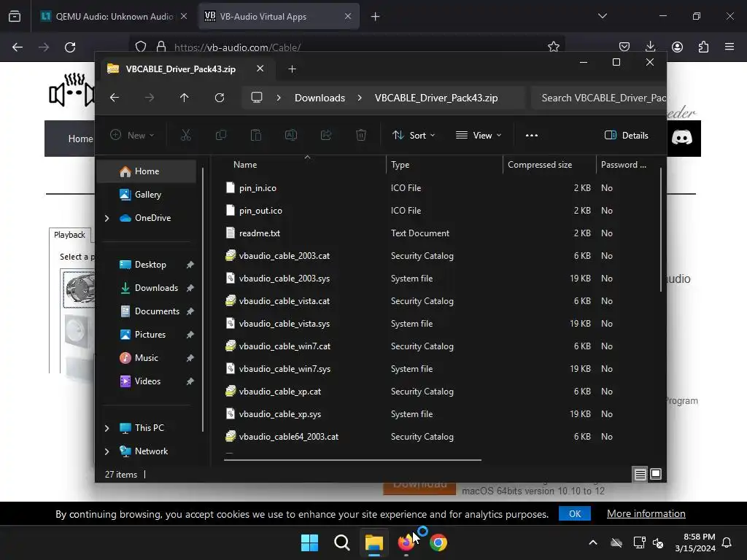Open Windows Start menu

pyautogui.click(x=309, y=542)
